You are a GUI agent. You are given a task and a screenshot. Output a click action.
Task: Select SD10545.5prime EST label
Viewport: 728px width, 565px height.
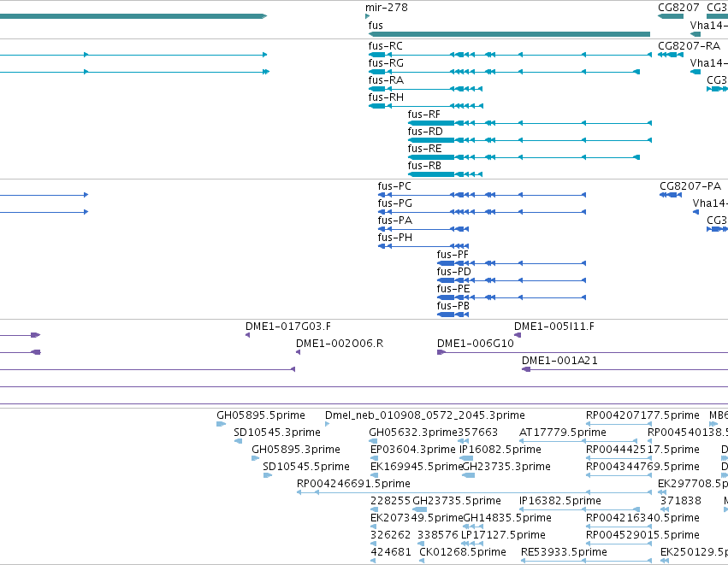306,467
